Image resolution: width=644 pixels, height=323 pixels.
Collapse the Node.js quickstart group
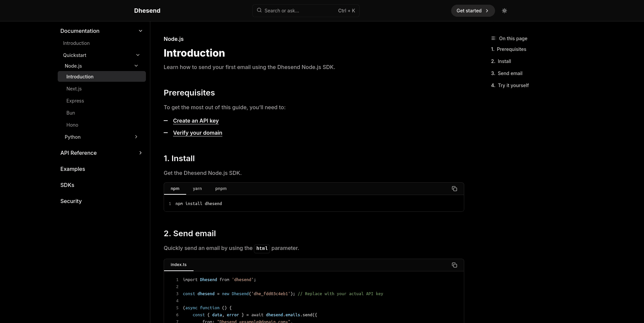pyautogui.click(x=136, y=66)
